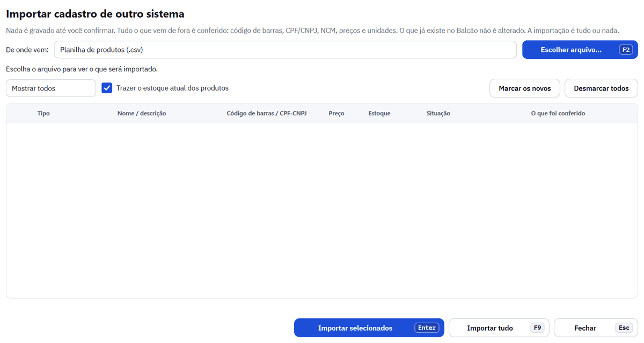Click the Escolher arquivo button
Screen dimensions: 644x343
click(580, 50)
